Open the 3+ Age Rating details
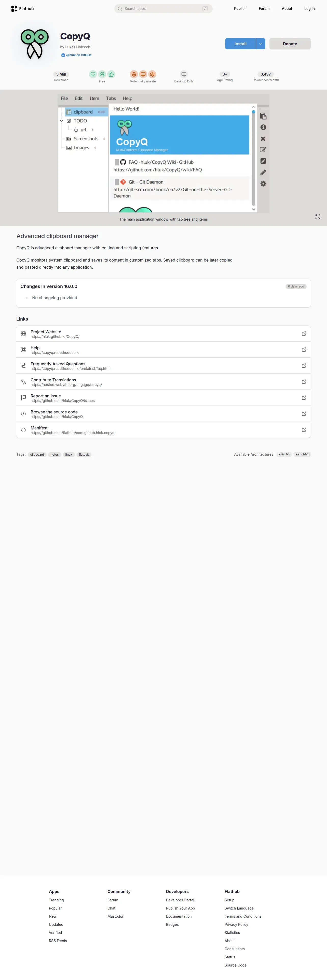Image resolution: width=327 pixels, height=980 pixels. (225, 74)
